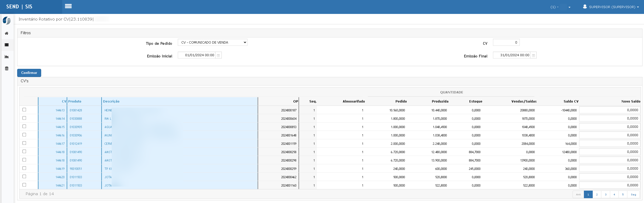The image size is (644, 203).
Task: Open the barcode inventory sidebar icon
Action: (7, 45)
